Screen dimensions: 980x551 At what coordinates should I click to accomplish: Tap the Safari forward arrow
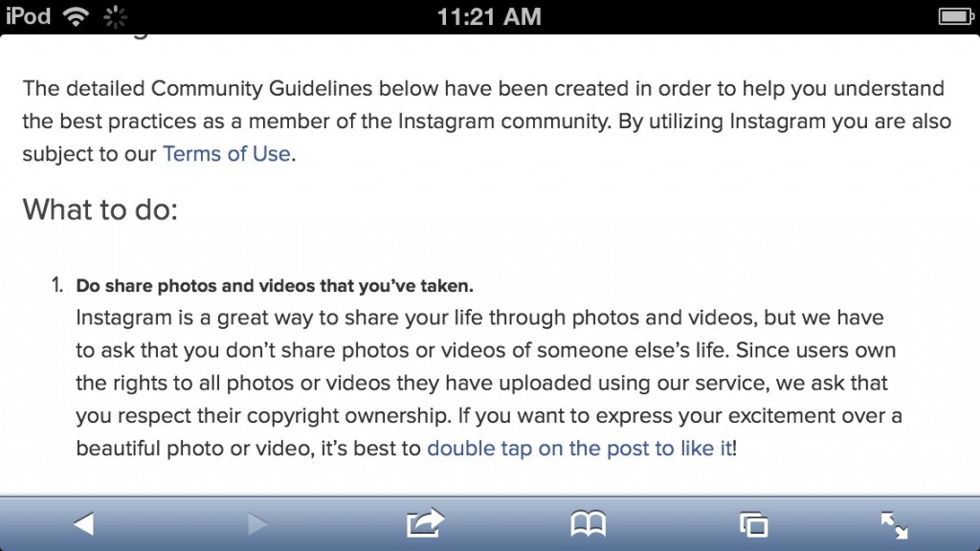coord(257,523)
